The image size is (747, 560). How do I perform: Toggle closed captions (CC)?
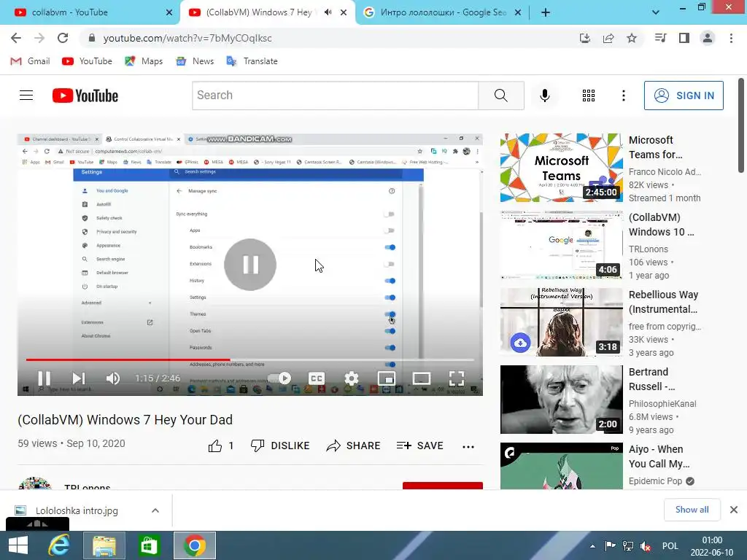(x=317, y=378)
